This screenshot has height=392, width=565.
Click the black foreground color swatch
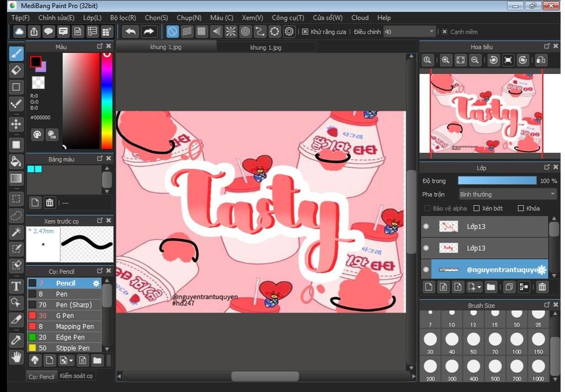click(x=35, y=62)
